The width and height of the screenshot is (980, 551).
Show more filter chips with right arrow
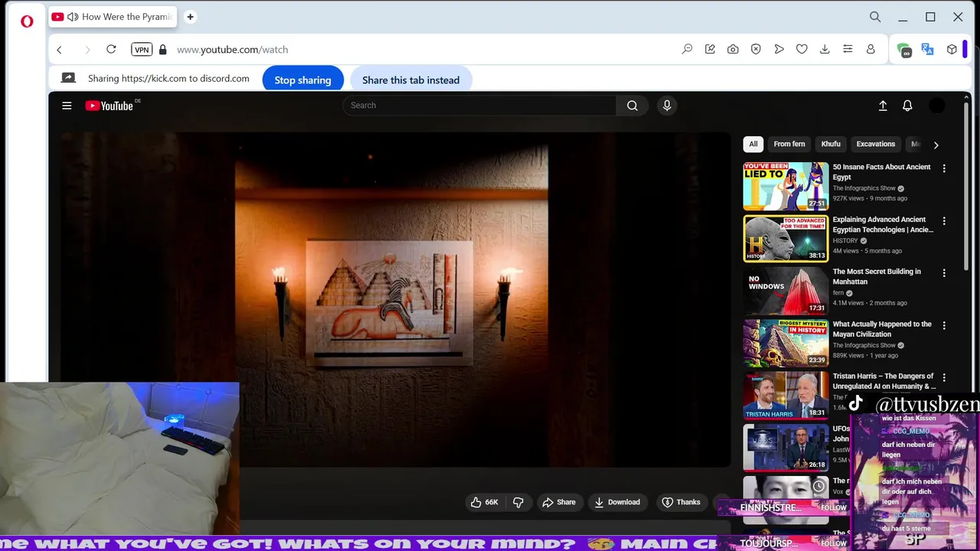click(936, 145)
